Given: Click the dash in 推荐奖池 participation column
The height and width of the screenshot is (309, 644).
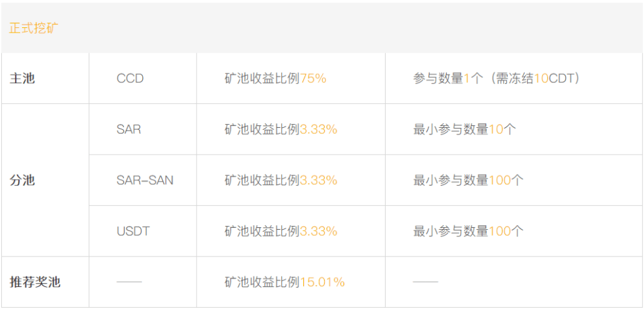Looking at the screenshot, I should (425, 282).
